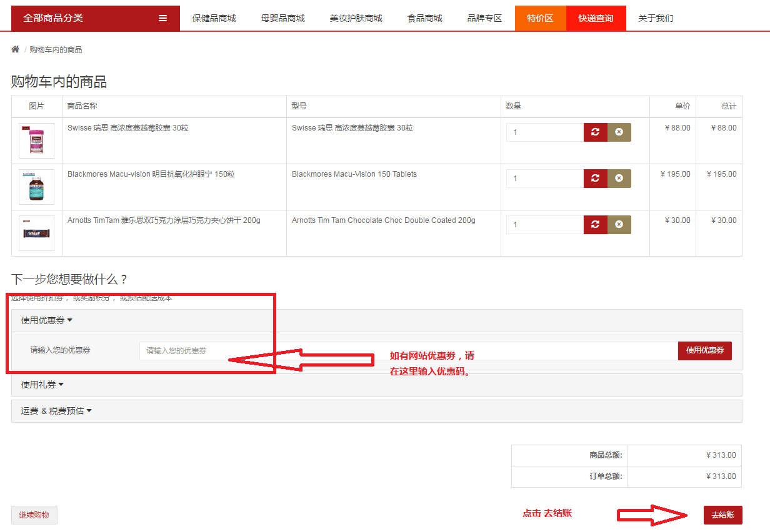Delete Arnotts TimTam item from cart
The width and height of the screenshot is (770, 532).
pos(619,225)
